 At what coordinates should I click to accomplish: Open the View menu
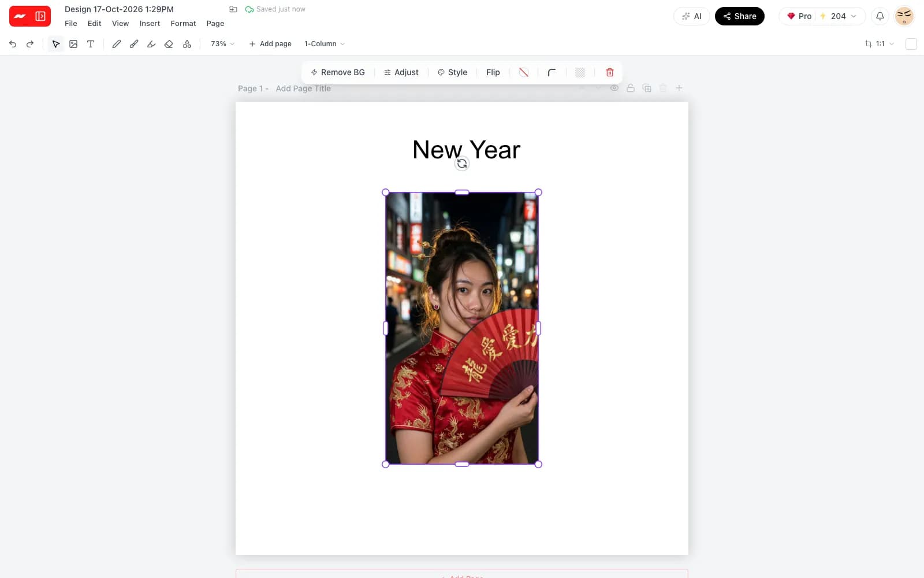coord(120,24)
